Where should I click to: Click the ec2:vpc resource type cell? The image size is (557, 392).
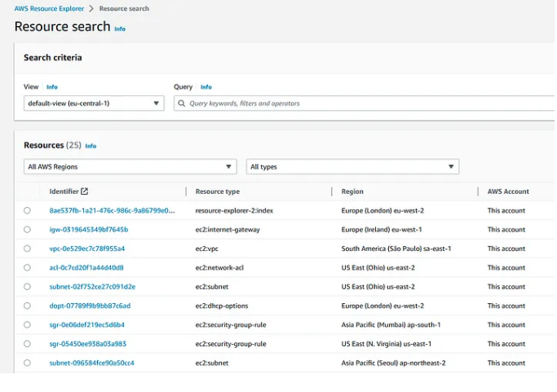(x=207, y=249)
